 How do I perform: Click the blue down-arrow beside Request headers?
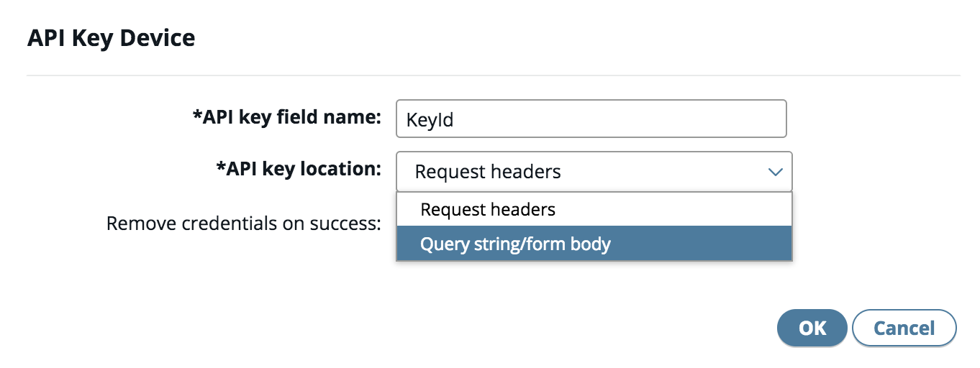[x=774, y=172]
